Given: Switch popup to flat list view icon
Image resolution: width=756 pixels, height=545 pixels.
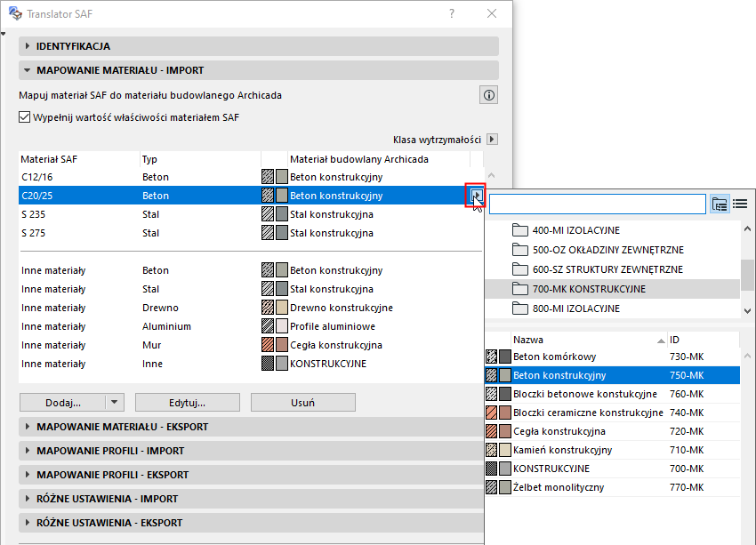Looking at the screenshot, I should tap(740, 204).
